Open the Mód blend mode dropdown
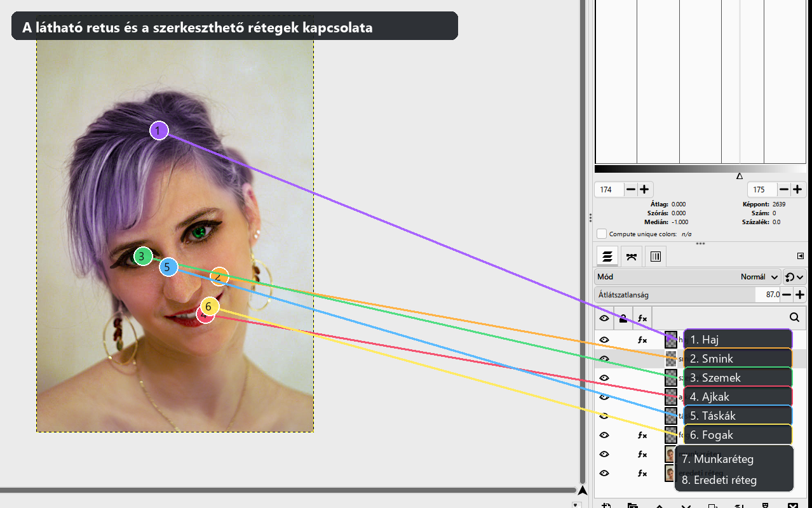812x508 pixels. pyautogui.click(x=688, y=277)
